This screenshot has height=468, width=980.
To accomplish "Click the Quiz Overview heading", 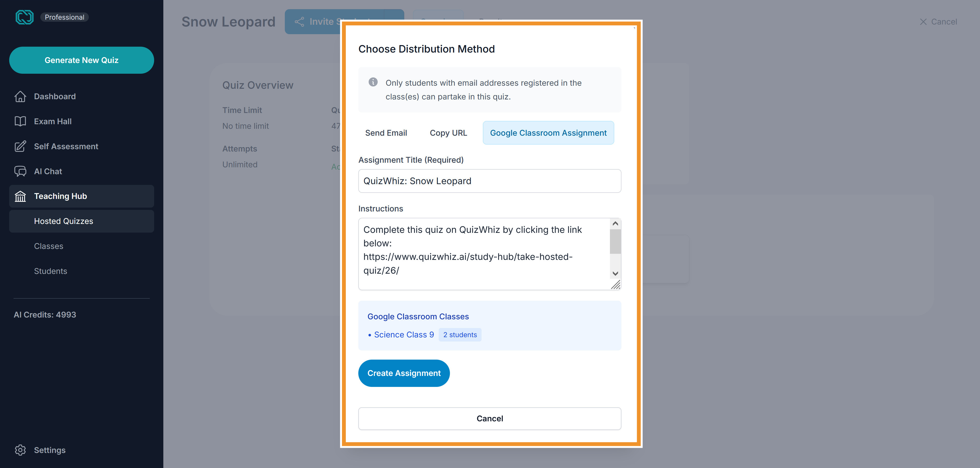I will (258, 85).
